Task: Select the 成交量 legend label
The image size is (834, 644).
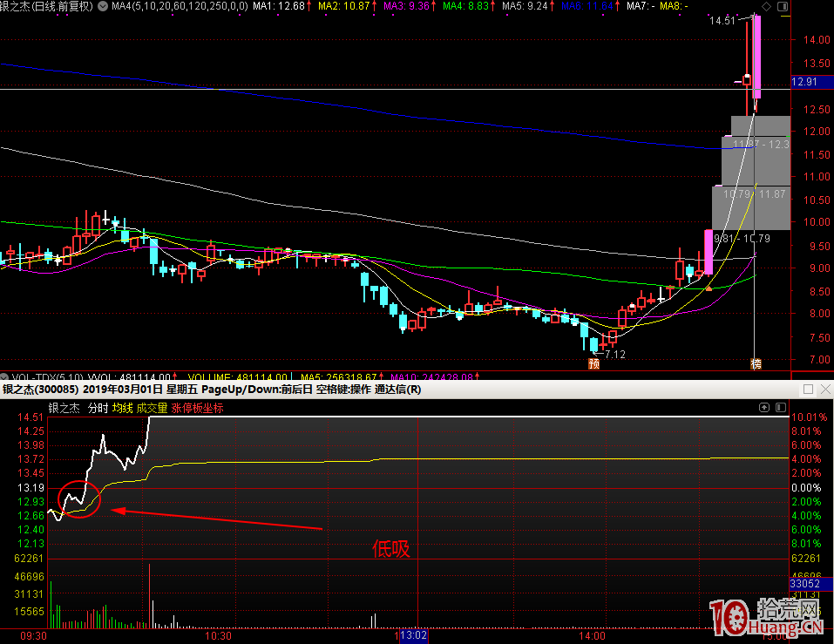Action: (153, 408)
